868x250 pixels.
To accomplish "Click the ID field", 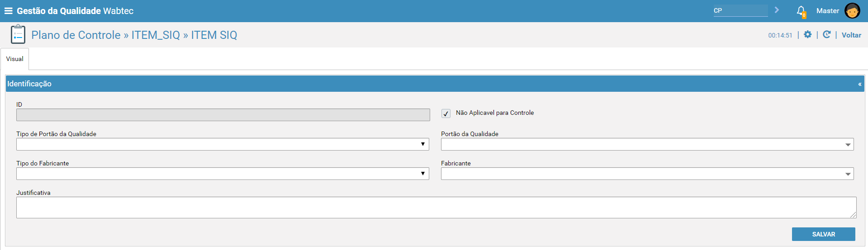I will (223, 115).
